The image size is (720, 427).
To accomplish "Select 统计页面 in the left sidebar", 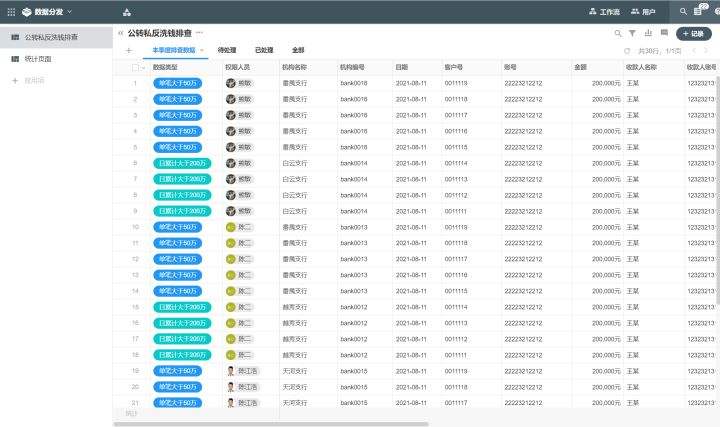I will coord(38,59).
